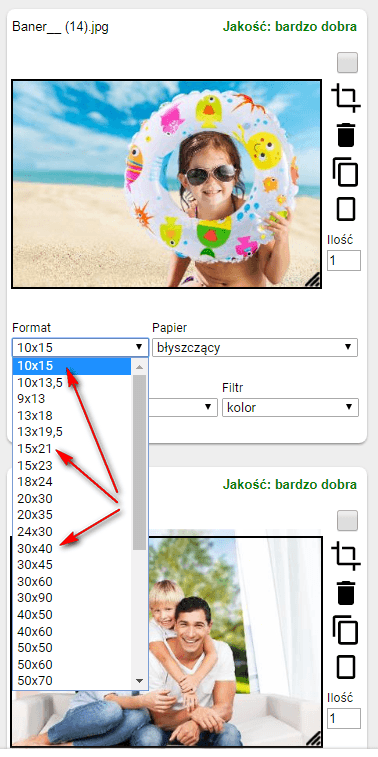Pick 40x60 format option
The height and width of the screenshot is (757, 378).
72,631
